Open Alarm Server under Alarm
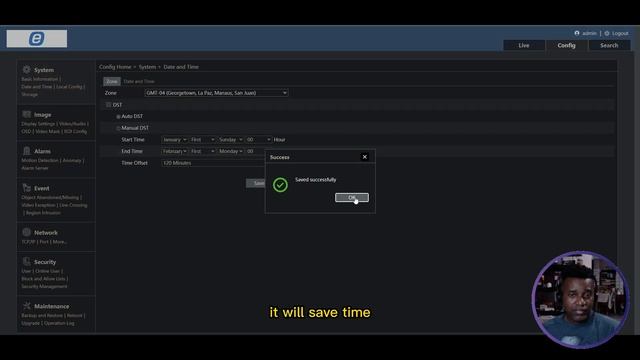Viewport: 640px width, 360px height. pyautogui.click(x=35, y=168)
